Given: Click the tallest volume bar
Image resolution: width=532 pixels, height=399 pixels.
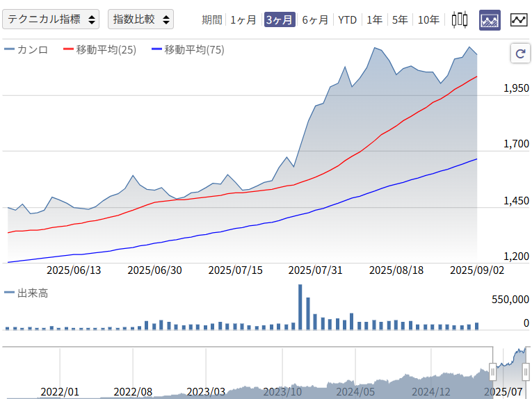Looking at the screenshot, I should click(x=300, y=307).
